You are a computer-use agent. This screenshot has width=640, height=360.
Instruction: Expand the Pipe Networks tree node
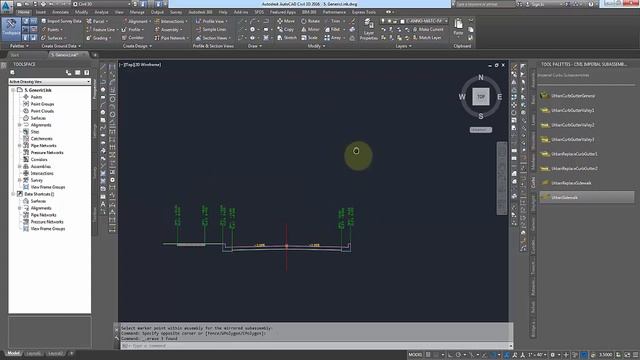click(x=20, y=146)
